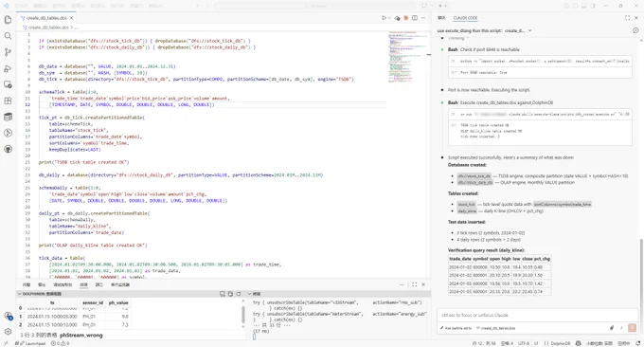Refresh the DolphinDB data view
644x347 pixels.
(x=239, y=294)
